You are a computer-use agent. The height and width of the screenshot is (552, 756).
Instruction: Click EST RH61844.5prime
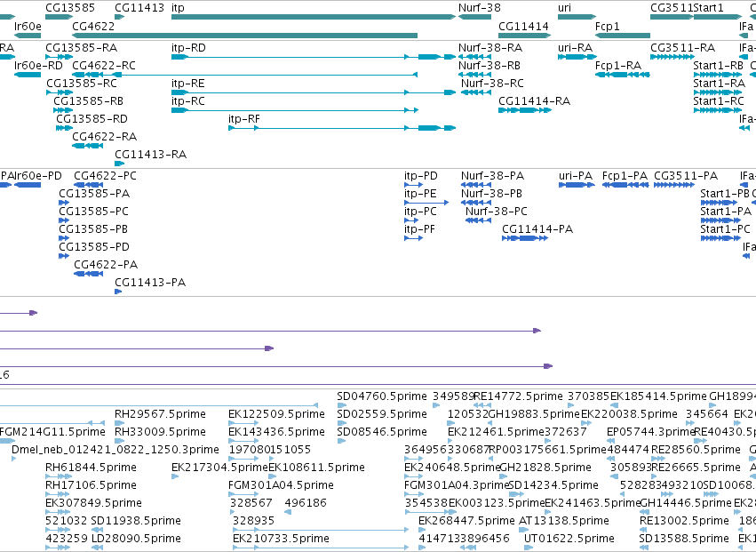[91, 468]
